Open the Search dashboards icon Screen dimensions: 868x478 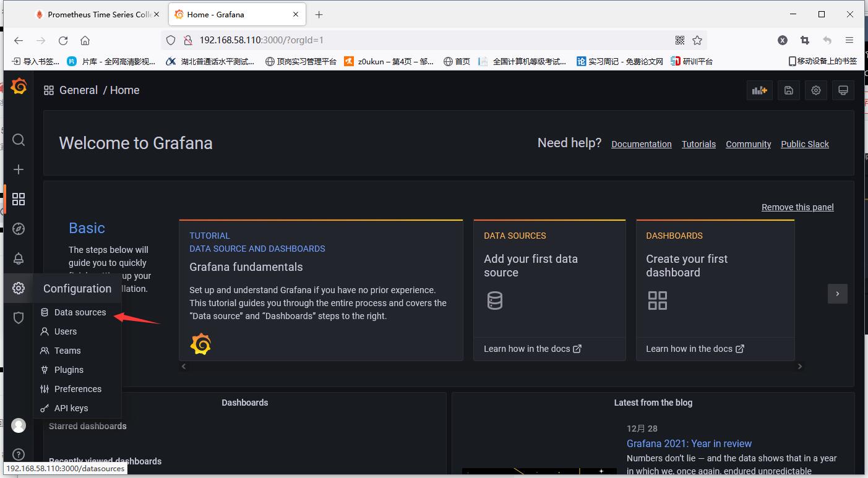pos(19,140)
